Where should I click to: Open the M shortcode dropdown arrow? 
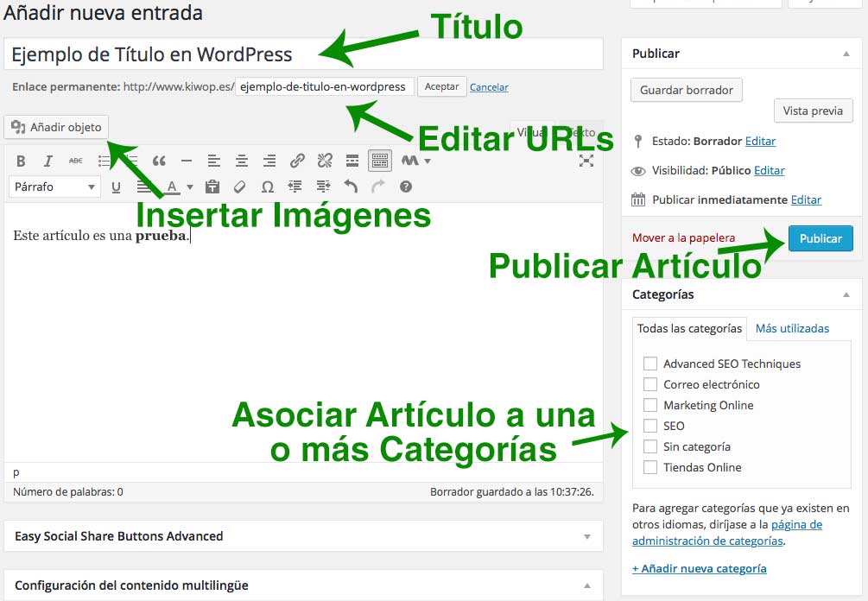point(428,161)
